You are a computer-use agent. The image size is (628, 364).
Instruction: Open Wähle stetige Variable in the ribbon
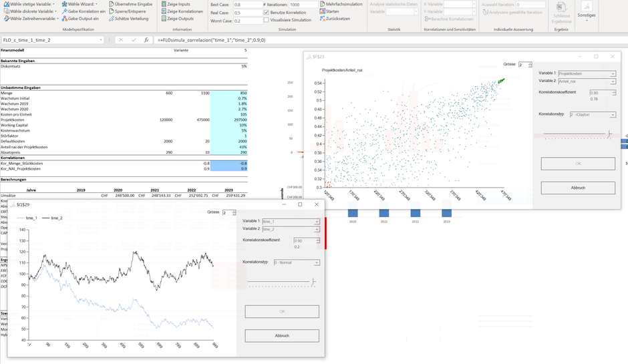[29, 4]
